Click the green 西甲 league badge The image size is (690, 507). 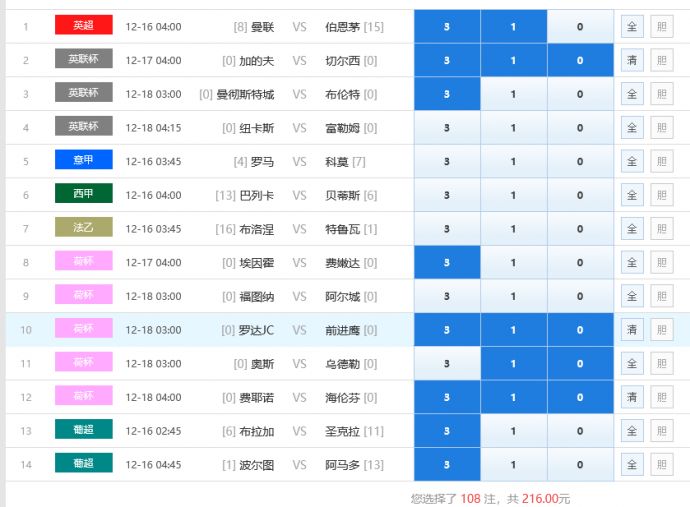(x=83, y=195)
